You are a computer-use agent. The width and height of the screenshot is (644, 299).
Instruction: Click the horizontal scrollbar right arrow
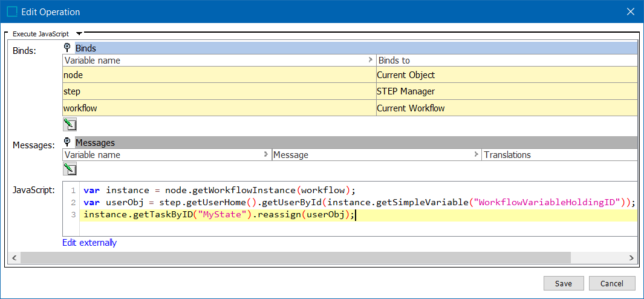(631, 258)
